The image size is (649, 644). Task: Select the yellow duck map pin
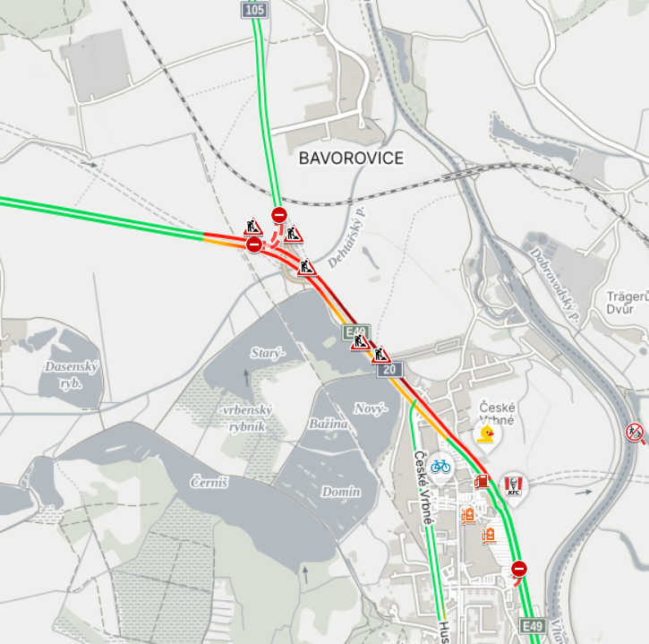tap(486, 434)
